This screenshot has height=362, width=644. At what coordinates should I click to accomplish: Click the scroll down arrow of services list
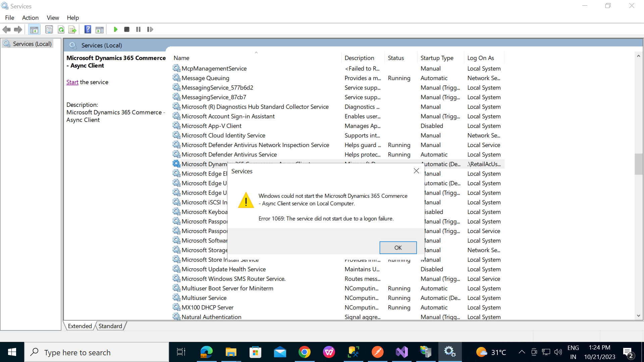coord(638,316)
